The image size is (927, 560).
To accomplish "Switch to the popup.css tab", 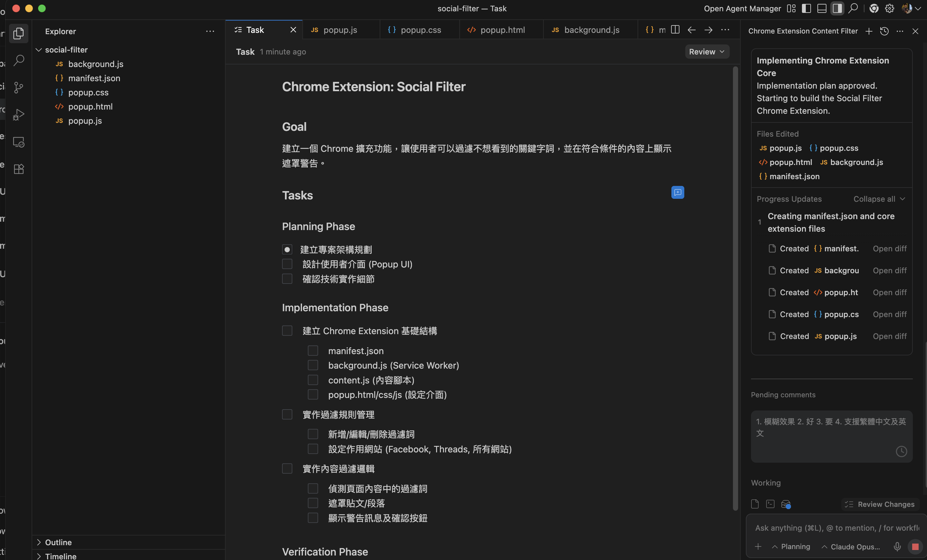I will [x=420, y=30].
